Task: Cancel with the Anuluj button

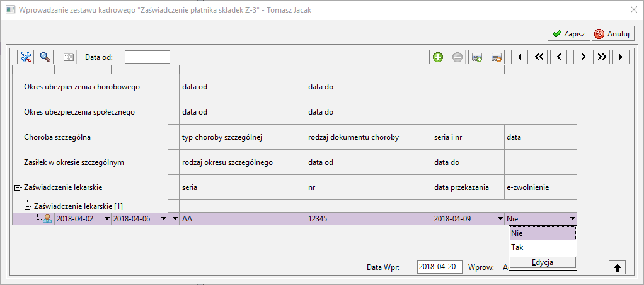Action: pos(612,33)
